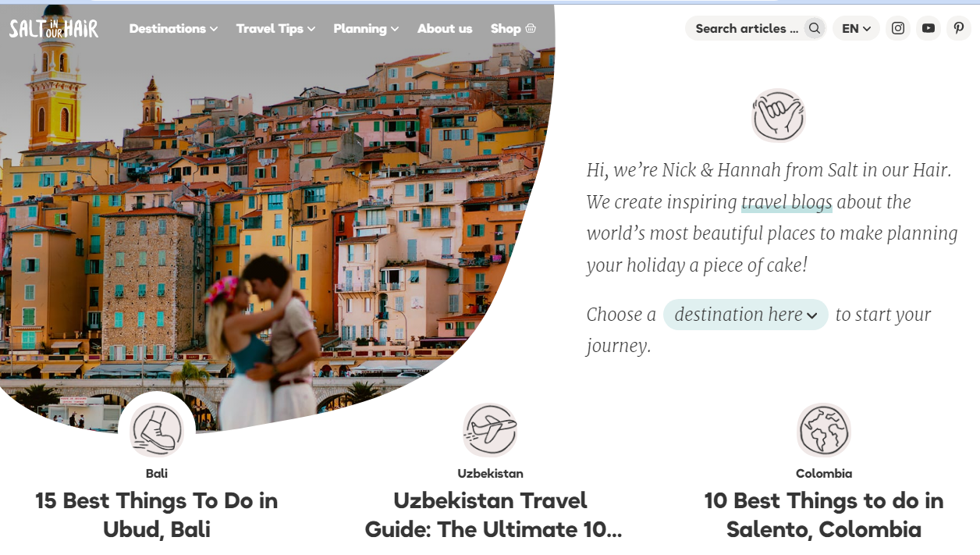Click the search magnifier icon
Image resolution: width=980 pixels, height=555 pixels.
pyautogui.click(x=814, y=28)
